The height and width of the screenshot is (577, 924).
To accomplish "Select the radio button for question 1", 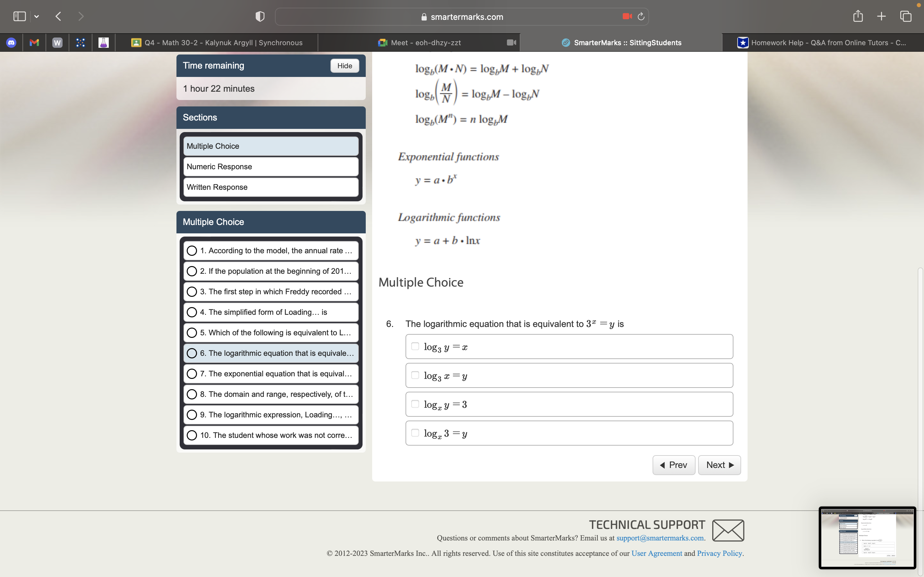I will [192, 250].
